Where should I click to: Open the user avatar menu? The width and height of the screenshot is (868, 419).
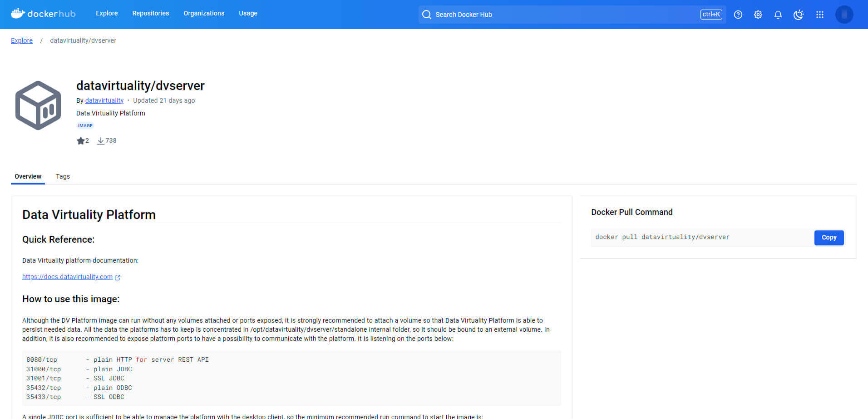point(844,15)
